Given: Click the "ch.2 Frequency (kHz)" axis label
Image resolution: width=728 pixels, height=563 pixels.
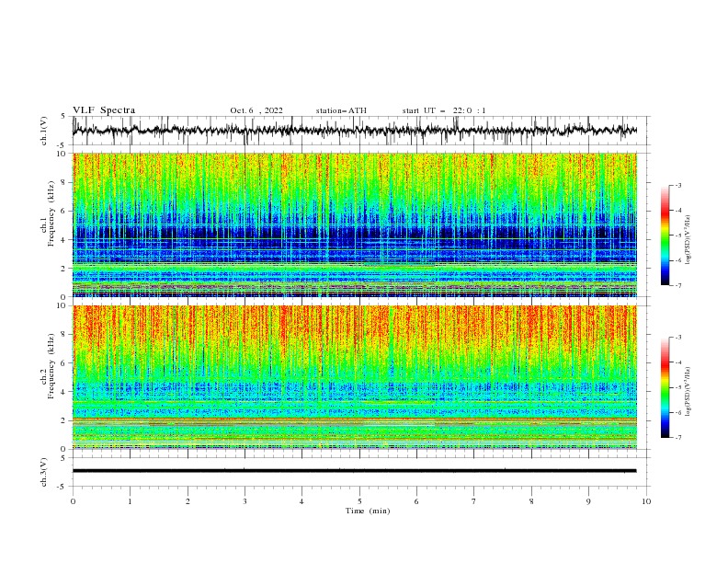Looking at the screenshot, I should coord(48,365).
